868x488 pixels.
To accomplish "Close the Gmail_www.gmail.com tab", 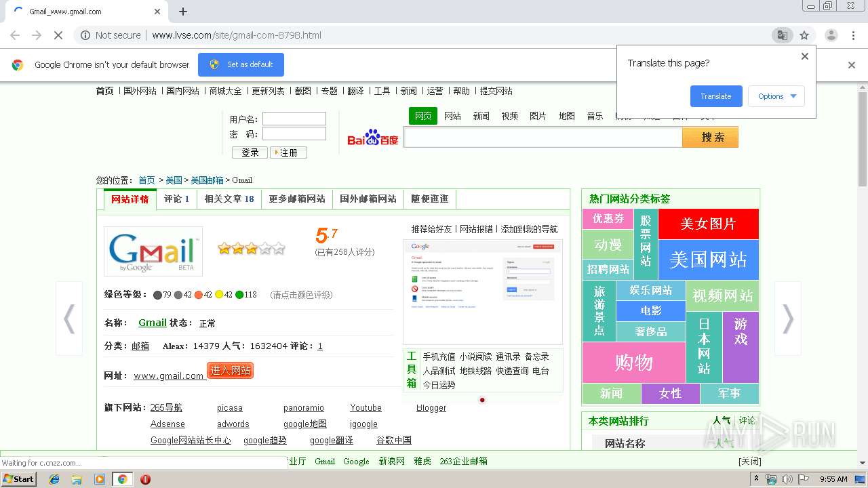I will (157, 12).
